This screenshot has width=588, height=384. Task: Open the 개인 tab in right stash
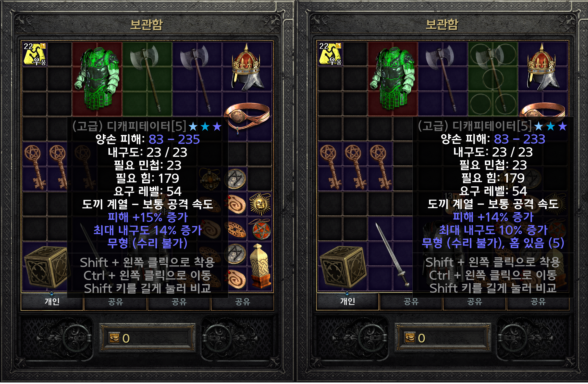[347, 302]
